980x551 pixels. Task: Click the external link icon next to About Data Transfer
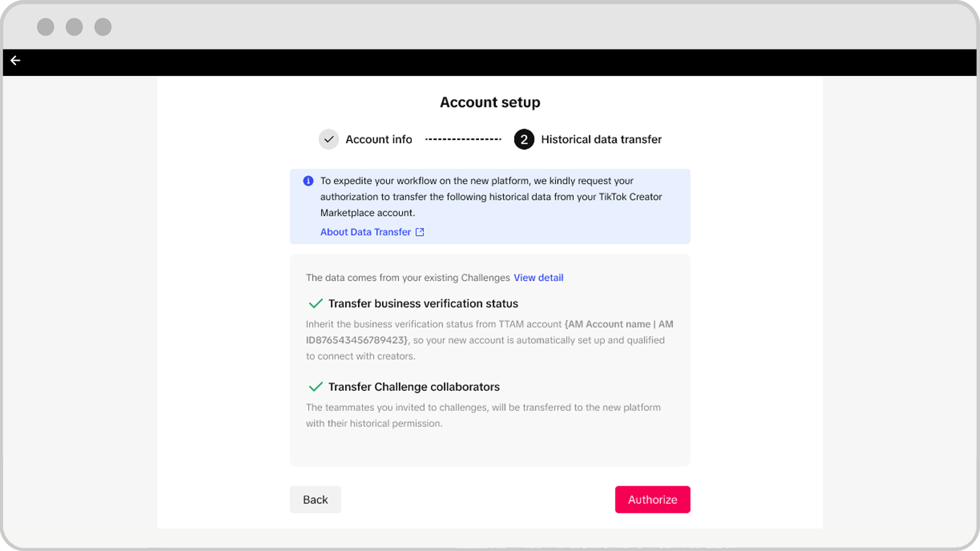click(420, 232)
